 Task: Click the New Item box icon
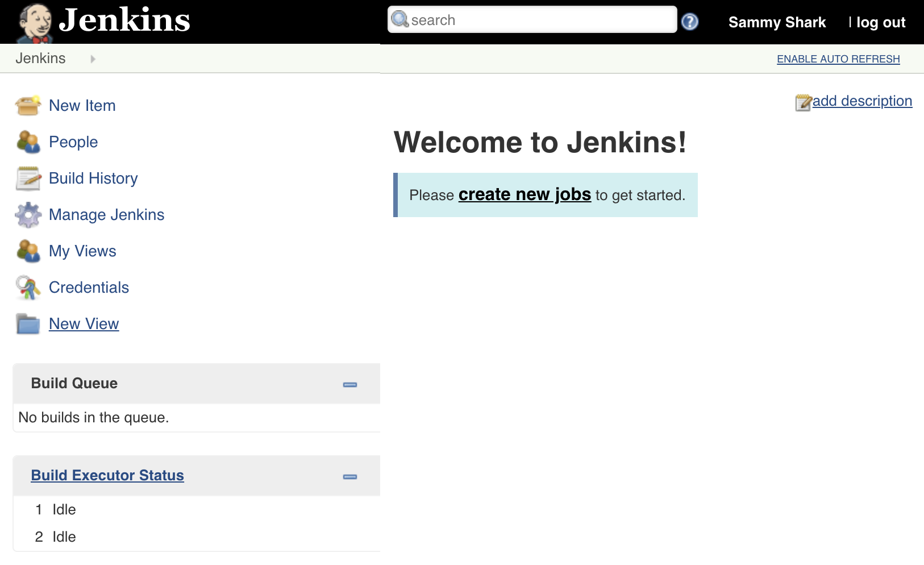tap(28, 106)
